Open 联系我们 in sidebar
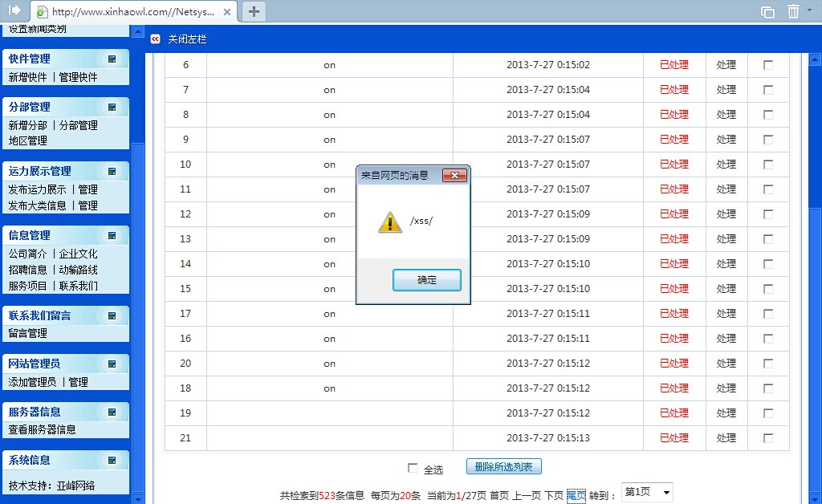822x504 pixels. point(78,286)
